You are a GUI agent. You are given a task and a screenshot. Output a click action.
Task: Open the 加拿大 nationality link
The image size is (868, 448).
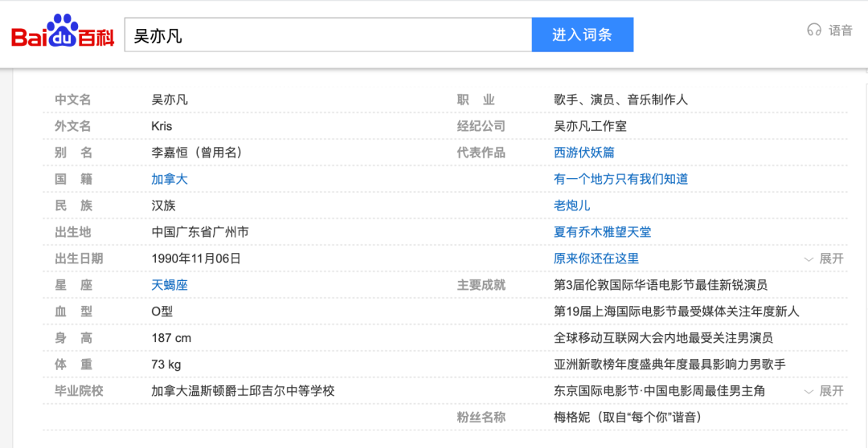(170, 179)
